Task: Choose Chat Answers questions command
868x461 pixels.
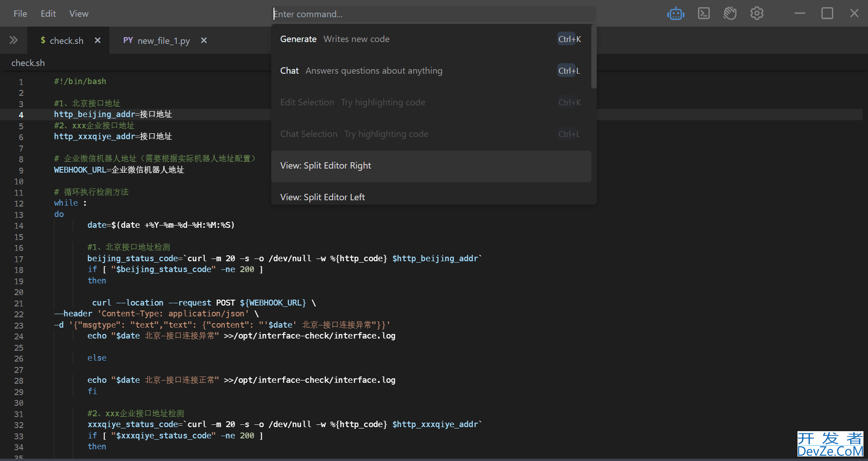Action: (x=431, y=71)
